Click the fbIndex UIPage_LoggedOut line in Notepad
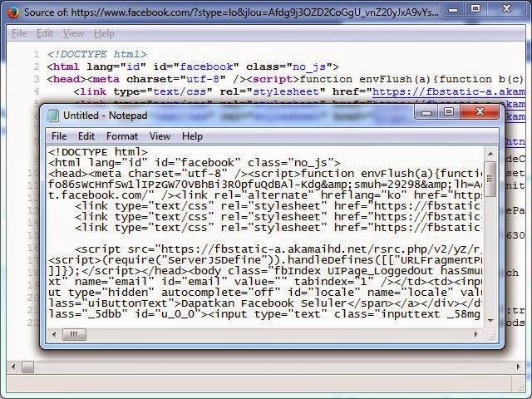The image size is (532, 399). coord(264,271)
